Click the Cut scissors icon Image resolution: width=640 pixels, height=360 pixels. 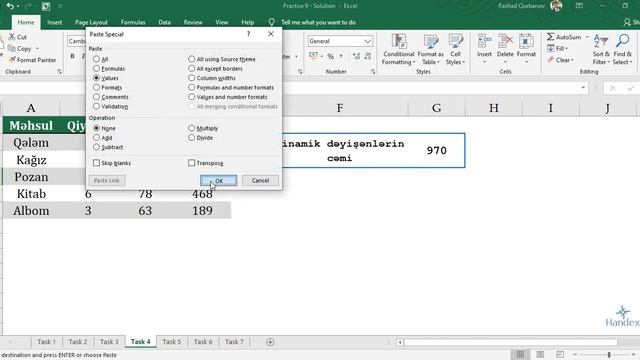(12, 37)
